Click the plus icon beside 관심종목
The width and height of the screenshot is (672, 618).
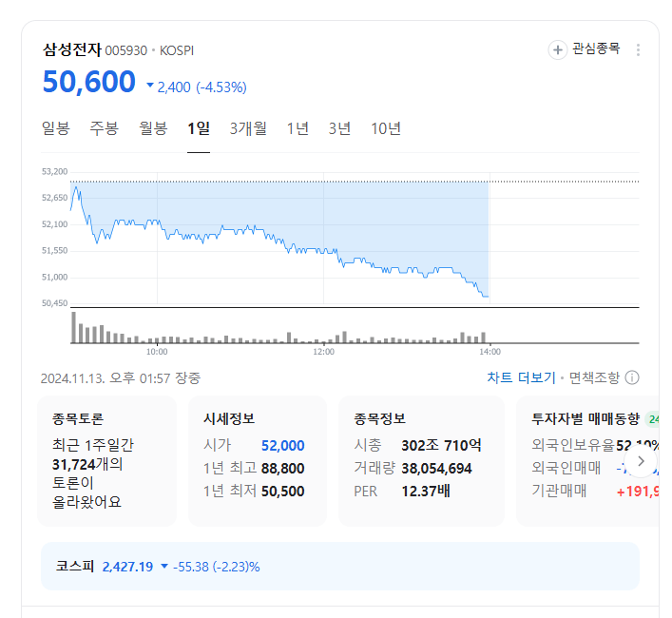point(558,49)
